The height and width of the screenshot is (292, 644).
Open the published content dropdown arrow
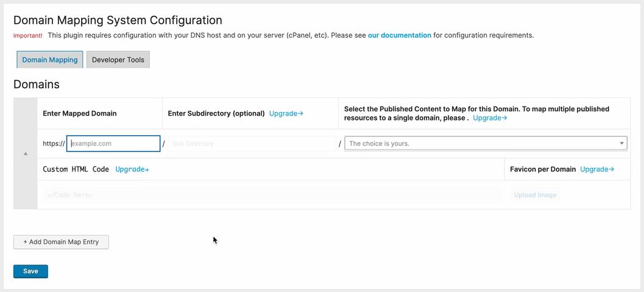[x=622, y=144]
